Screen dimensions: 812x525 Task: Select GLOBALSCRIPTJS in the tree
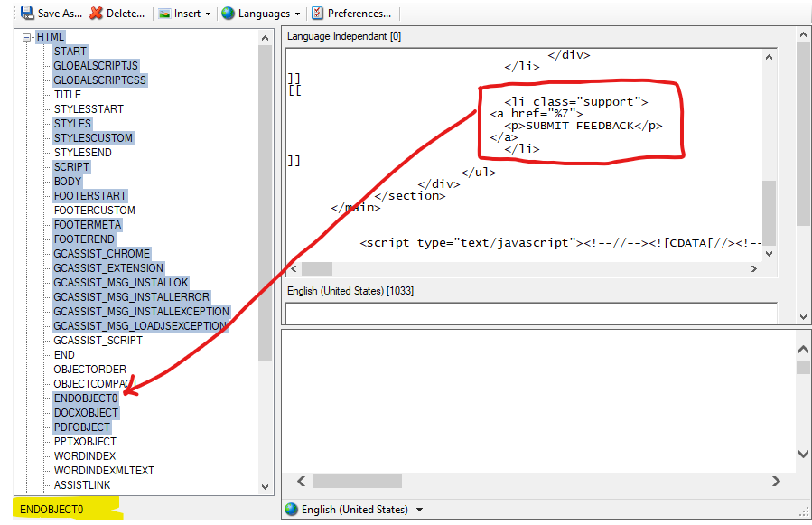(96, 66)
